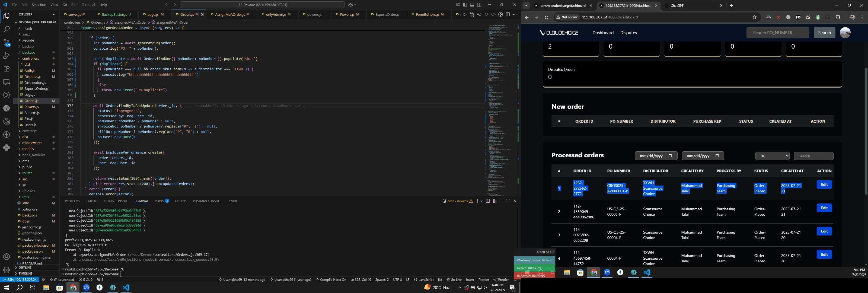The width and height of the screenshot is (868, 293).
Task: Bookmark this page with the star icon
Action: 754,17
